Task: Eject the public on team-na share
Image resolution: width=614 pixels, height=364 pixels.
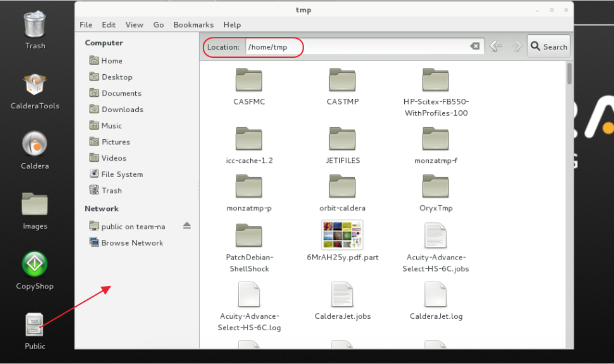Action: 187,226
